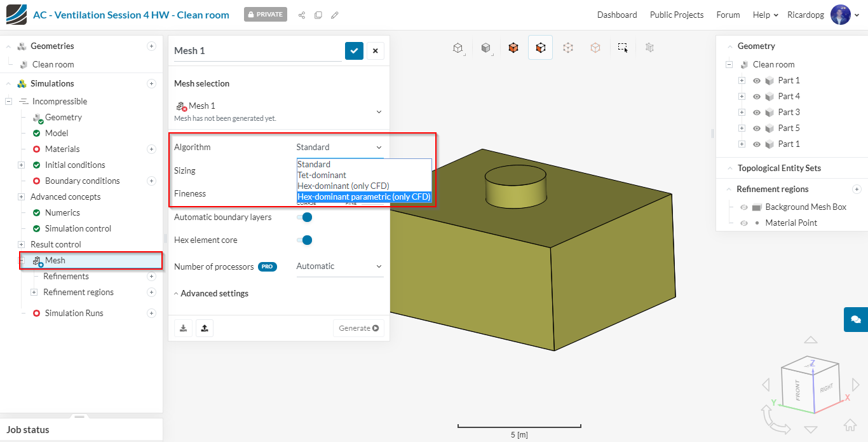This screenshot has height=442, width=868.
Task: Add a new simulation run
Action: (151, 313)
